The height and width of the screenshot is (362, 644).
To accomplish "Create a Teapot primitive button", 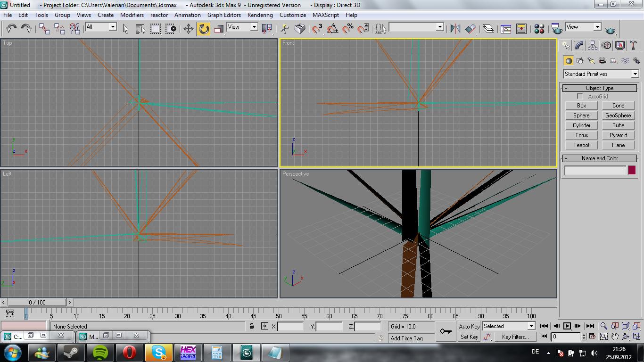I will point(581,145).
